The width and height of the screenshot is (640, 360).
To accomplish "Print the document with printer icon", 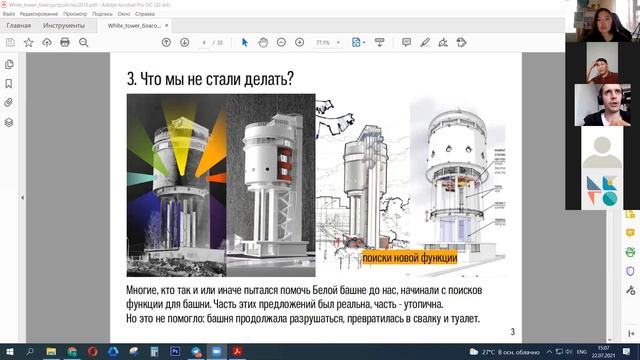I will pos(65,42).
